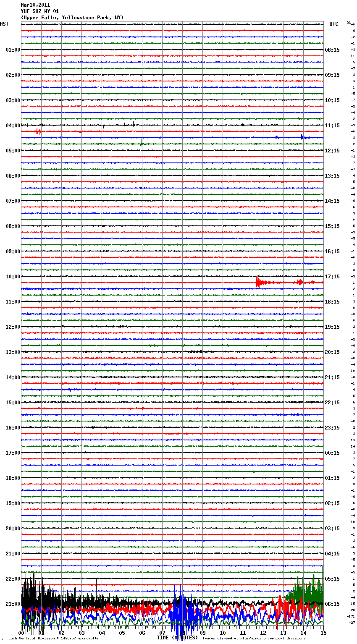
Task: Select the "11:00" MST time label
Action: pyautogui.click(x=13, y=302)
